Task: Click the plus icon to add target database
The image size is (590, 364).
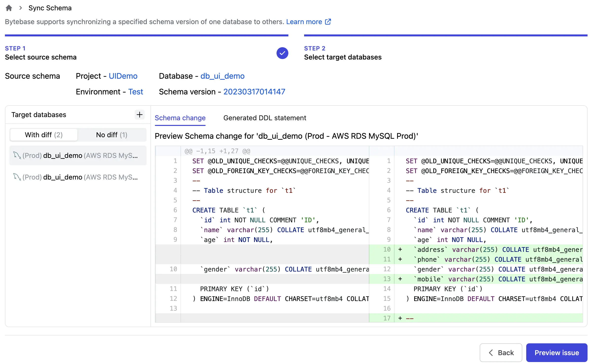Action: coord(139,115)
